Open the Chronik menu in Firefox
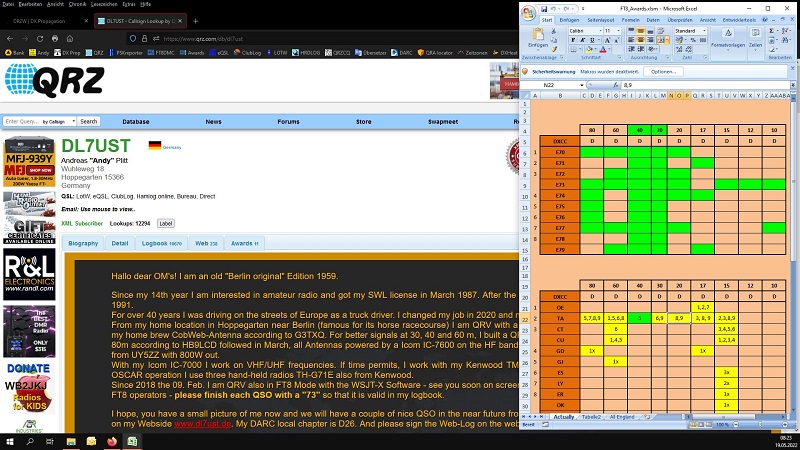Screen dimensions: 800x450 coord(78,4)
